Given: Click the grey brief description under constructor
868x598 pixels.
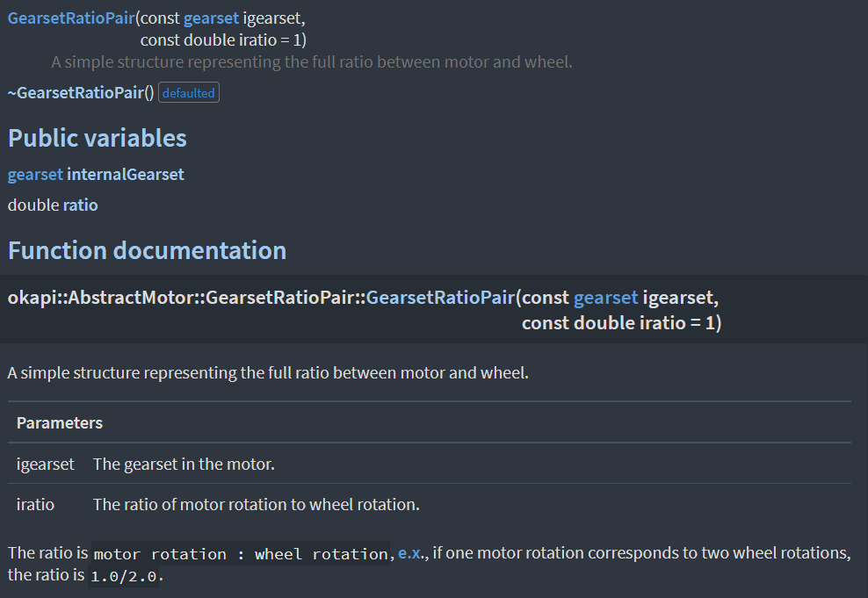Looking at the screenshot, I should coord(312,62).
